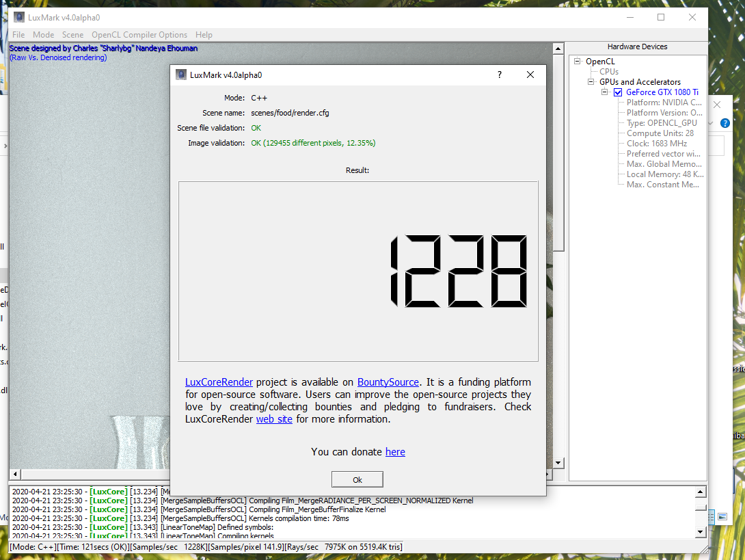This screenshot has width=745, height=560.
Task: Collapse the GeForce GTX 1080 Ti node
Action: [604, 92]
